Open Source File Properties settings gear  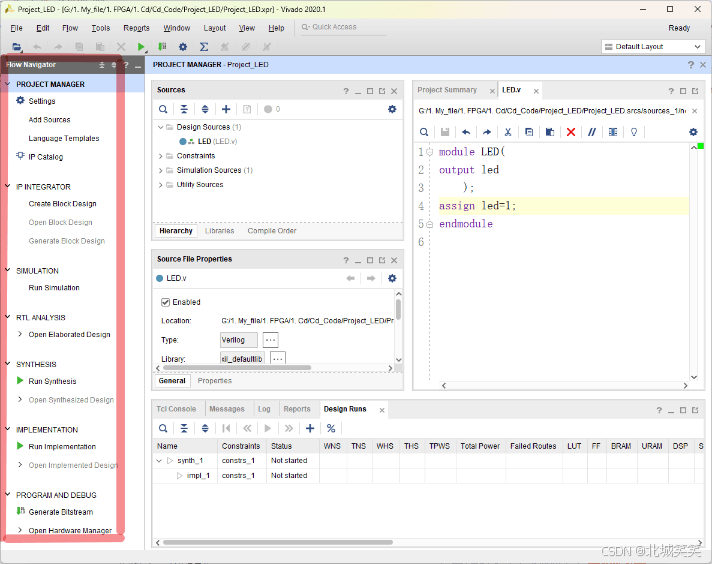coord(392,278)
